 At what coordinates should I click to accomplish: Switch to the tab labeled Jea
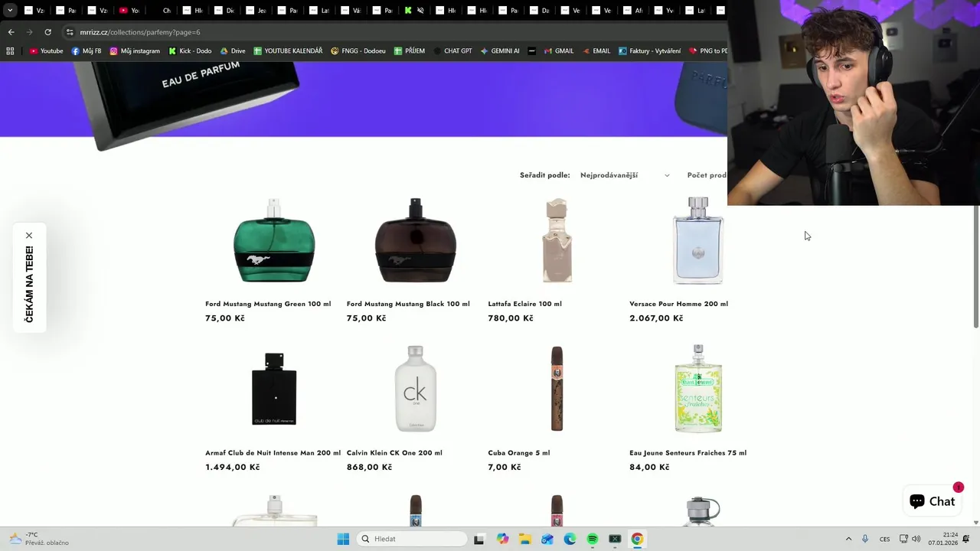tap(255, 11)
